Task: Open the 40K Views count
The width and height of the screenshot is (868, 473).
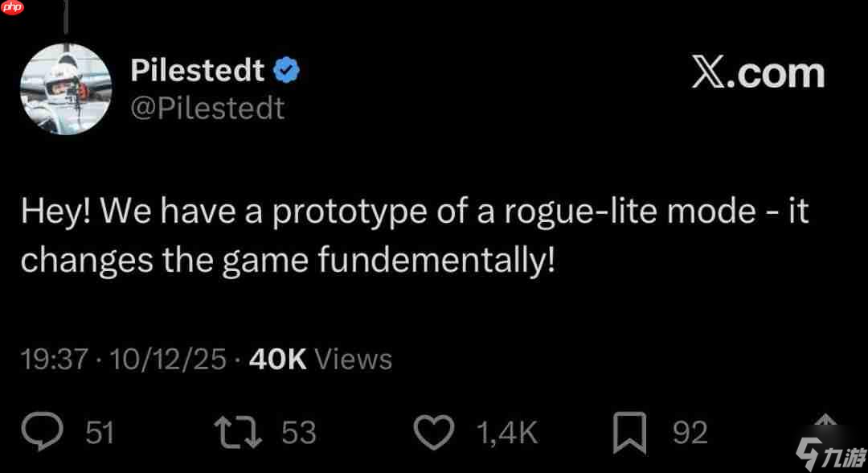Action: coord(321,359)
